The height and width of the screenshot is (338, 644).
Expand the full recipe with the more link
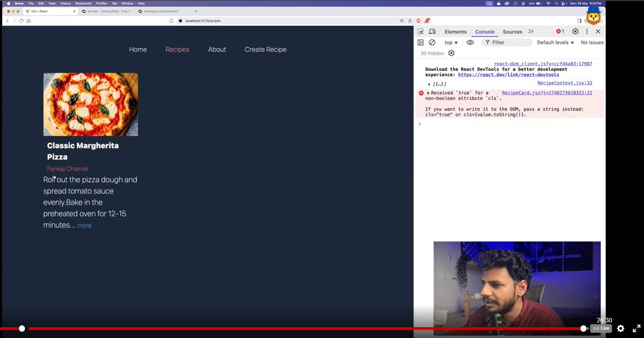(x=84, y=225)
